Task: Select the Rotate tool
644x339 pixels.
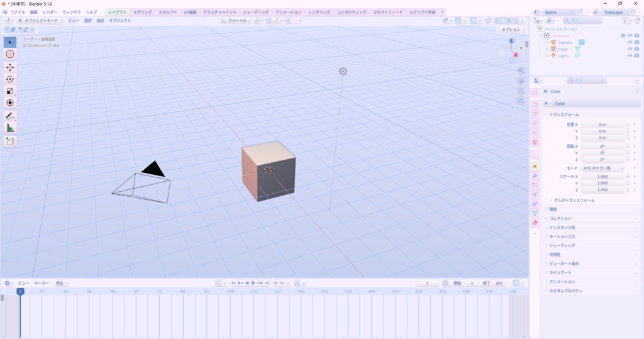Action: (x=10, y=79)
